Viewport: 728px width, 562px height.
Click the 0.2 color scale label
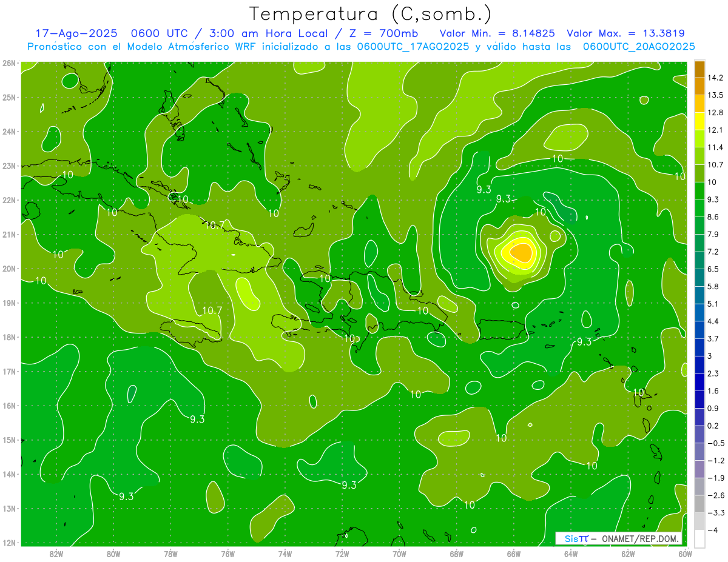tap(713, 426)
